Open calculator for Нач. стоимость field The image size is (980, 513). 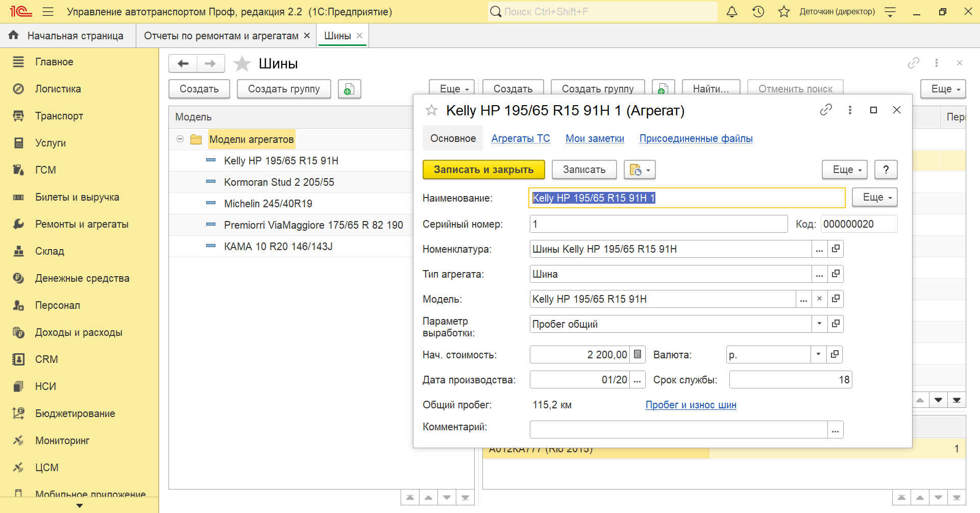click(638, 354)
